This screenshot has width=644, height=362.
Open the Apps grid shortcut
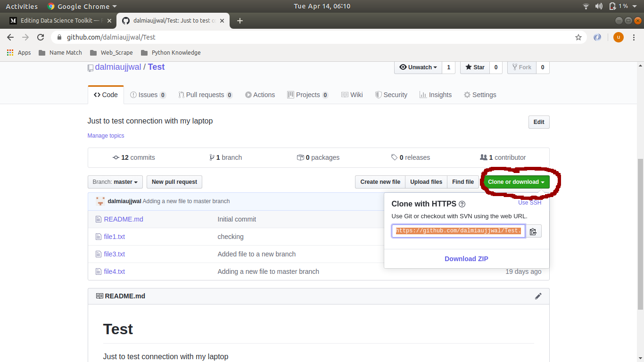pyautogui.click(x=19, y=53)
